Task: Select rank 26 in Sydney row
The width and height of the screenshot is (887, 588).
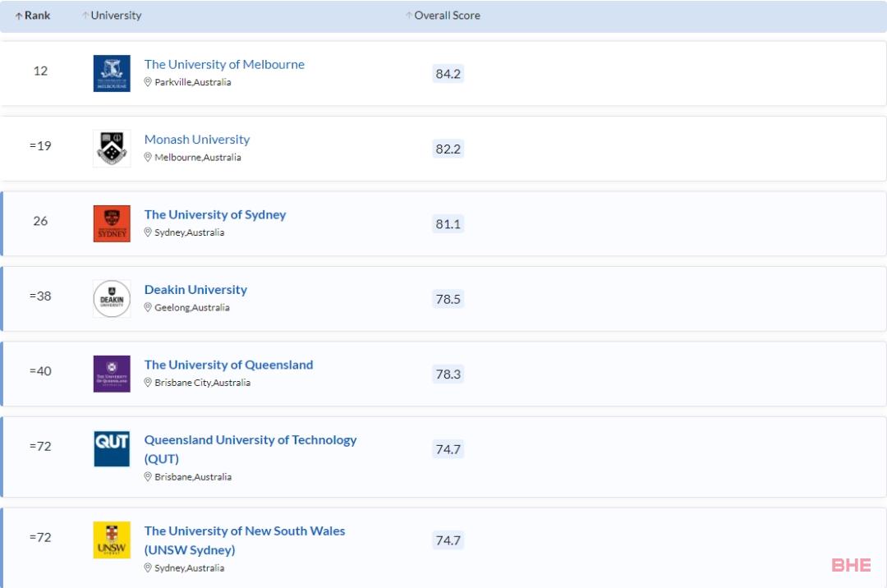Action: click(40, 221)
